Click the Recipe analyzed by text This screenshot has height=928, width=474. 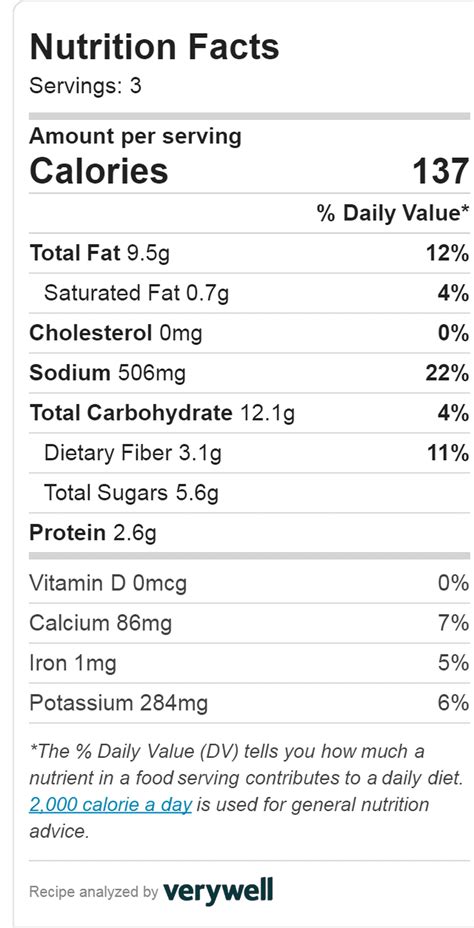pos(93,891)
